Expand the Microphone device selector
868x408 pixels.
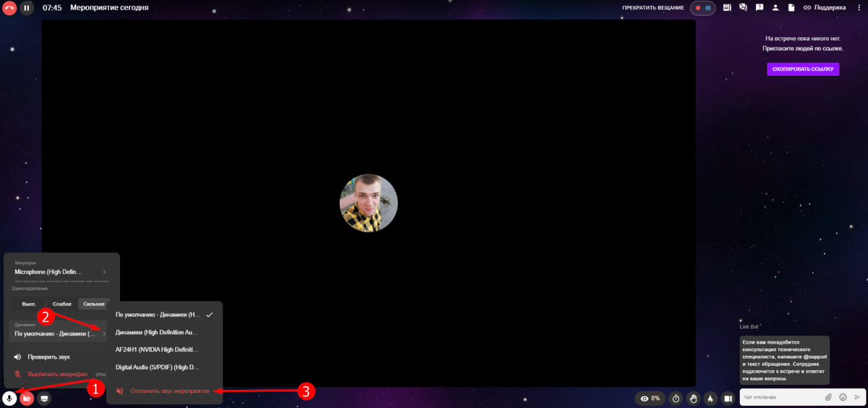tap(61, 272)
